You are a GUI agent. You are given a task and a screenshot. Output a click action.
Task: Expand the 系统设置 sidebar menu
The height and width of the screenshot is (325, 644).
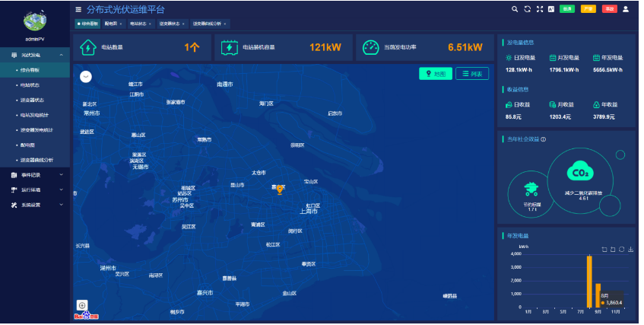[35, 205]
